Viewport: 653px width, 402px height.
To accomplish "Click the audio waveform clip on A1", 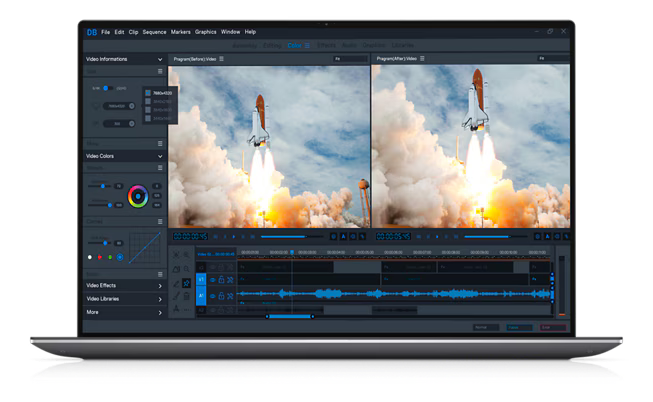I will [395, 294].
